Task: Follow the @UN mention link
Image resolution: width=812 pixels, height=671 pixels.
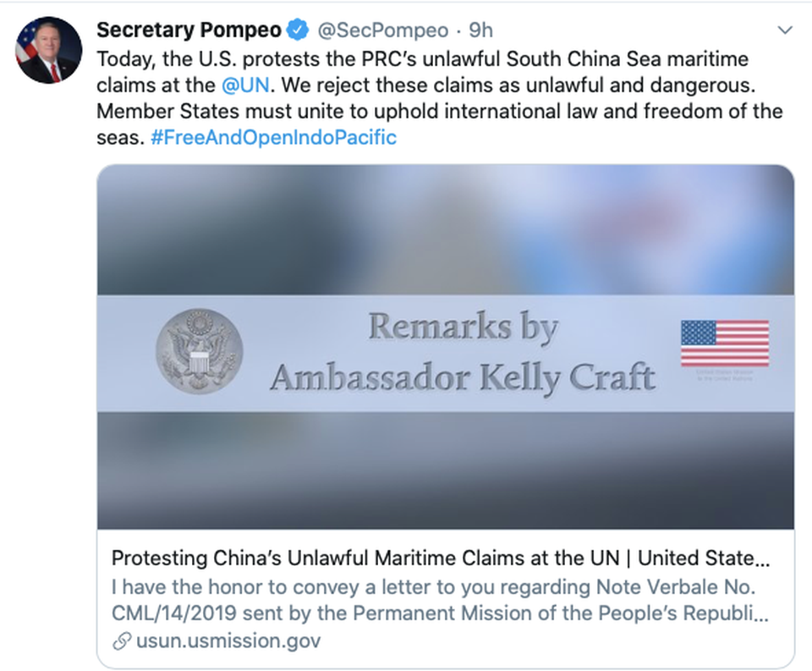Action: point(244,85)
